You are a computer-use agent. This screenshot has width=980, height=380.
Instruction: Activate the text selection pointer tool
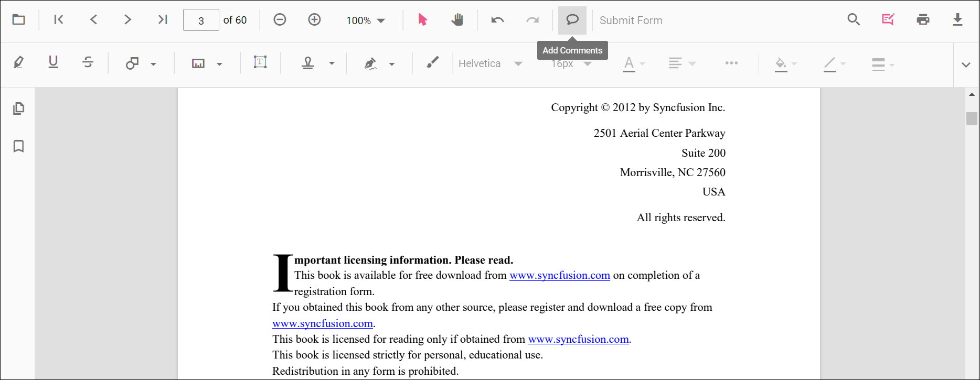pos(422,20)
